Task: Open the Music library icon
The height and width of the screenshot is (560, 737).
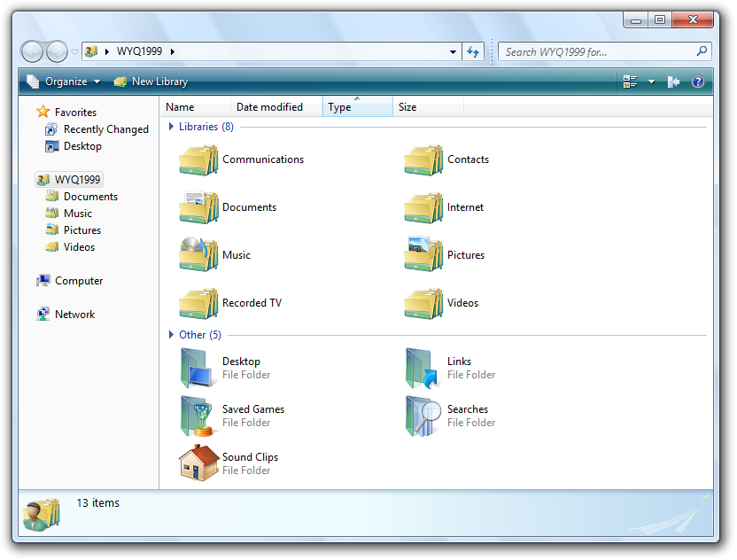Action: coord(198,255)
